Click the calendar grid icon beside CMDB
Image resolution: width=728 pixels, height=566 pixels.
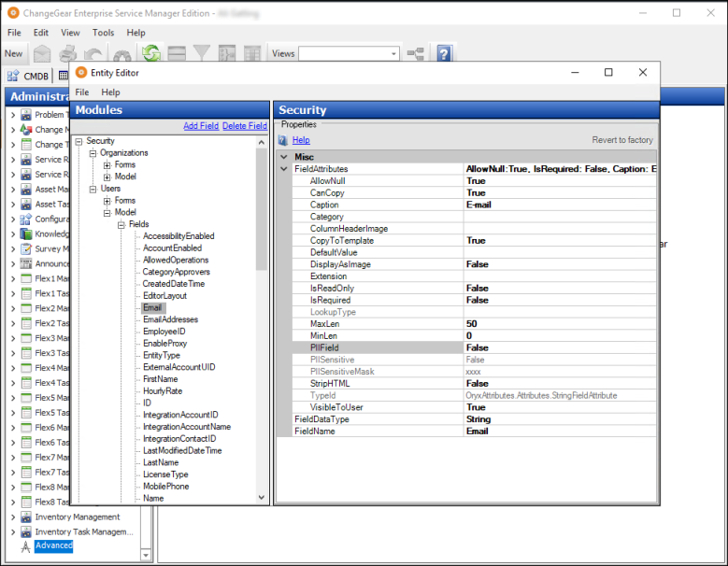click(x=64, y=76)
